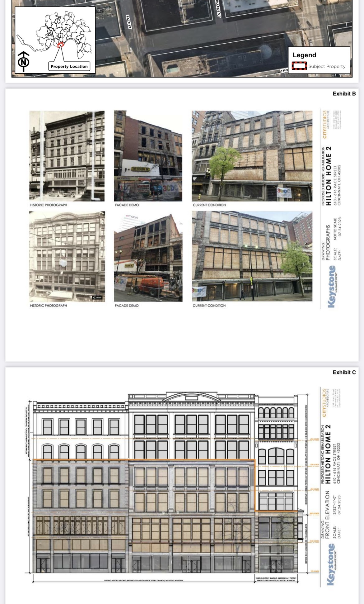Select the "Exhibit B" page heading
Viewport: 364px width, 604px height.
click(x=344, y=94)
